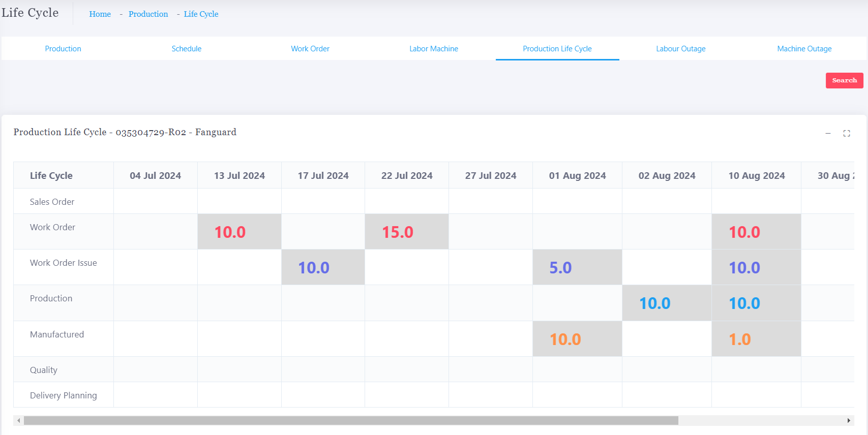The width and height of the screenshot is (868, 435).
Task: Click the 04 Jul 2024 column header
Action: click(x=156, y=175)
